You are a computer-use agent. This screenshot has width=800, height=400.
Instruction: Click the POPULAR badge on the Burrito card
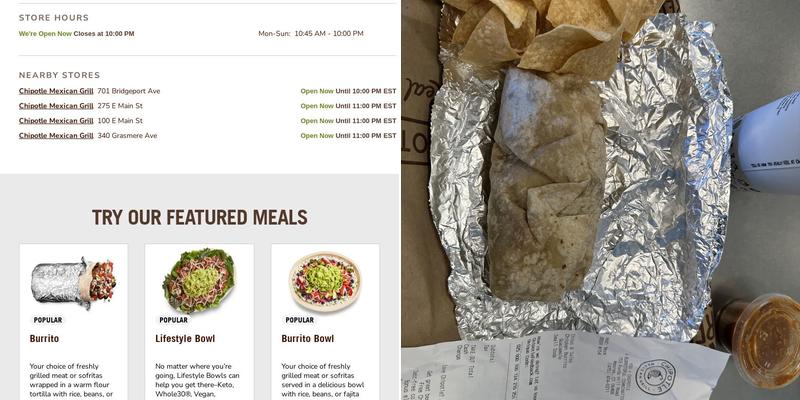pos(48,320)
